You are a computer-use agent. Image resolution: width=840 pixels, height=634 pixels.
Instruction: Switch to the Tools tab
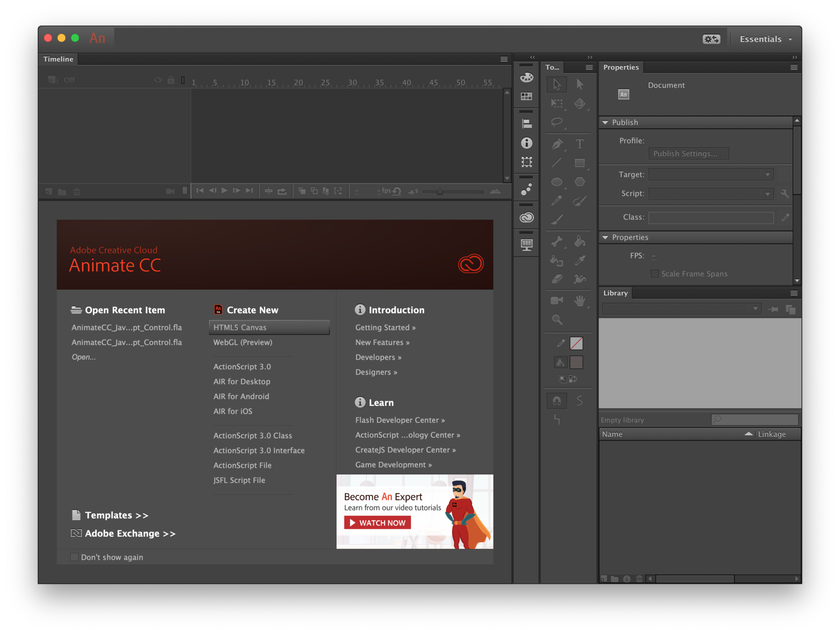553,67
